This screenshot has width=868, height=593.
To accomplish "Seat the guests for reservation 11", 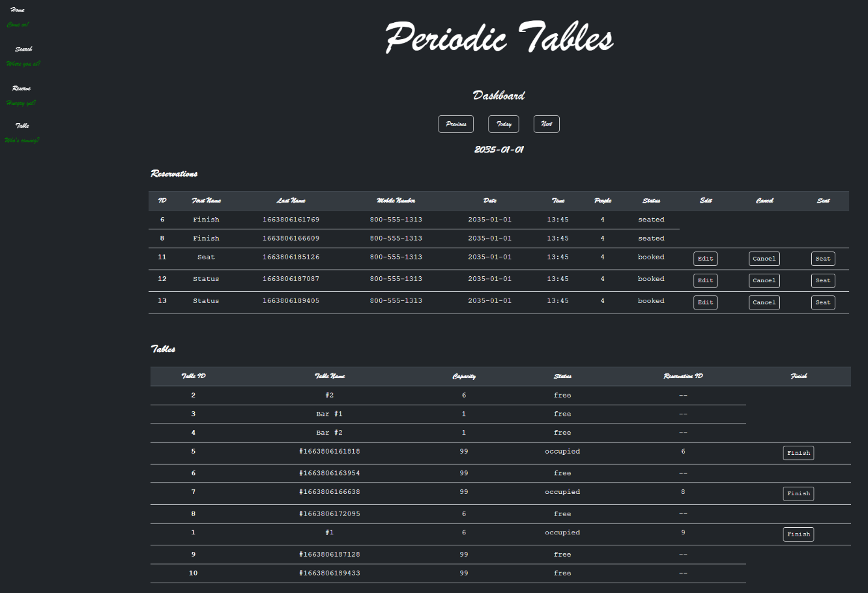I will pos(823,258).
